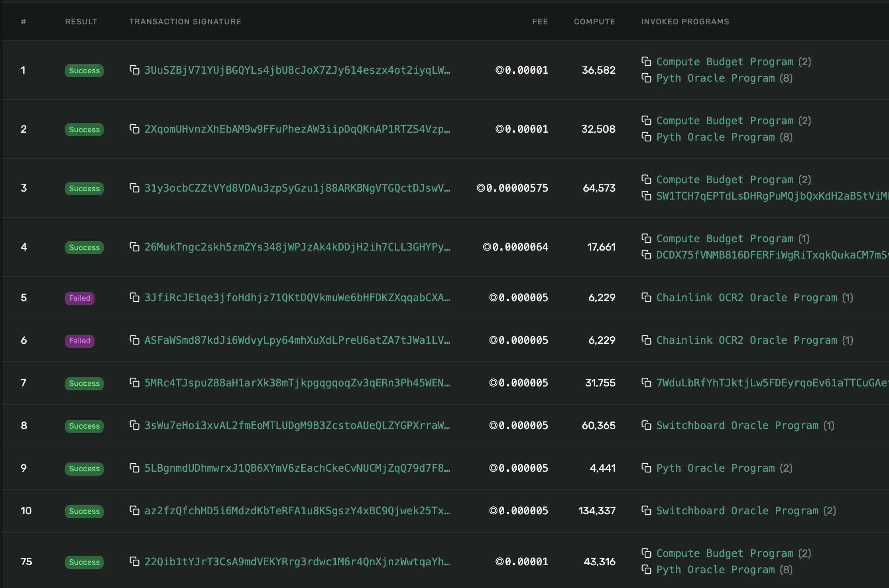Copy transaction signature of row 3
Viewport: 889px width, 588px height.
point(135,188)
